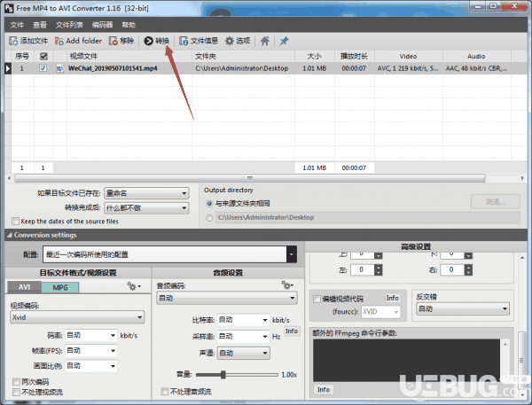
Task: Uncheck the WeChat_20190507101541.mp4 row checkbox
Action: (43, 68)
